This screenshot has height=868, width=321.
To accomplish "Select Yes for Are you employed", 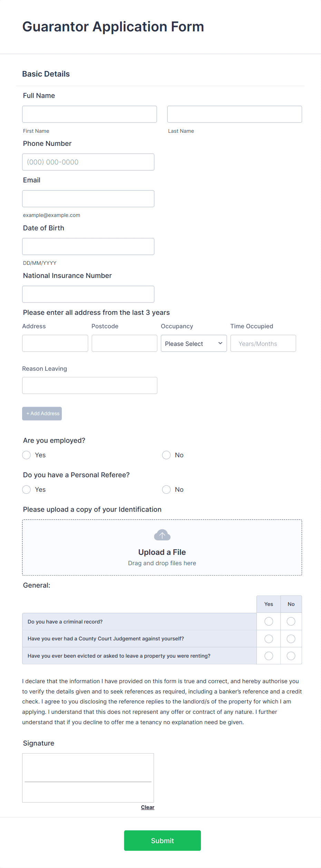I will click(26, 455).
